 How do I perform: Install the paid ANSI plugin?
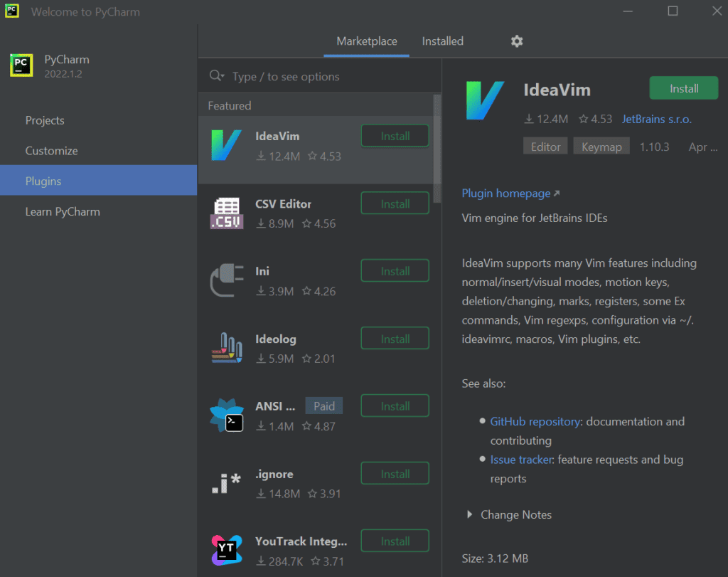pos(395,406)
